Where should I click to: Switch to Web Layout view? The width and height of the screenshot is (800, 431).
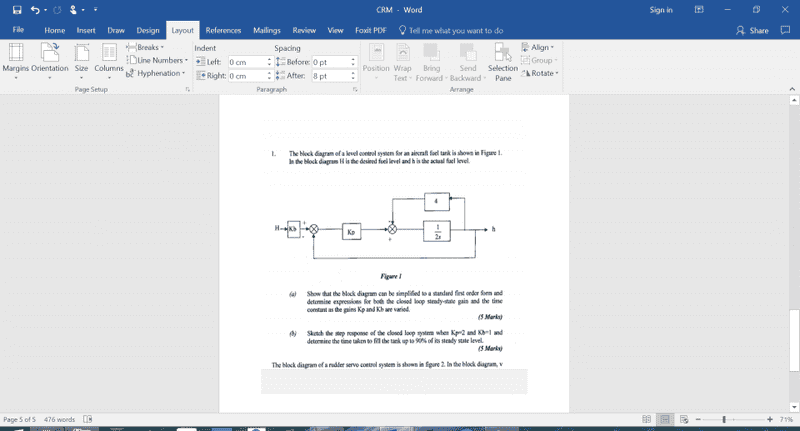683,419
